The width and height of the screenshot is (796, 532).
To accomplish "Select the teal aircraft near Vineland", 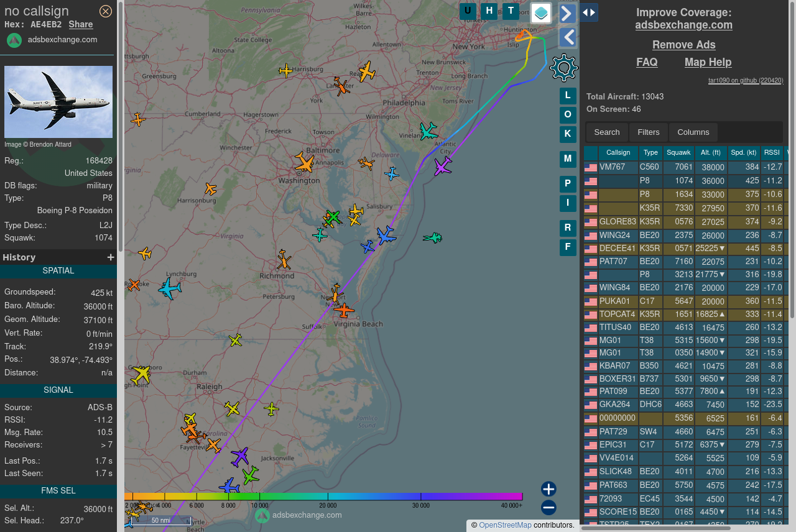I will 428,131.
